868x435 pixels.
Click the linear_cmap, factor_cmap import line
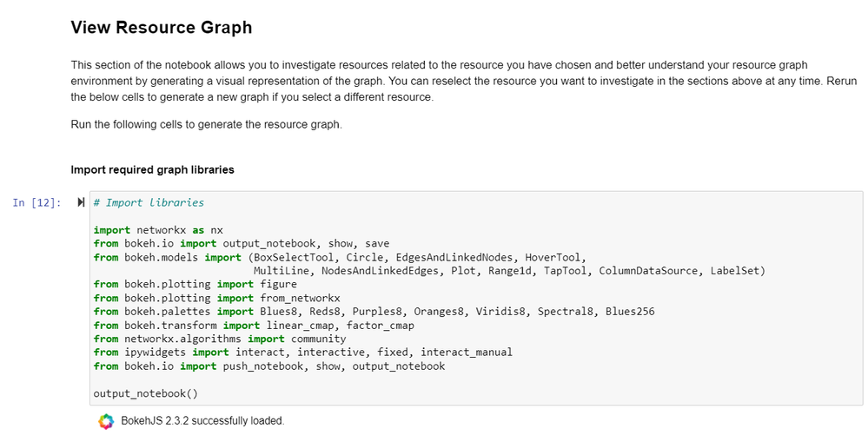[x=254, y=326]
